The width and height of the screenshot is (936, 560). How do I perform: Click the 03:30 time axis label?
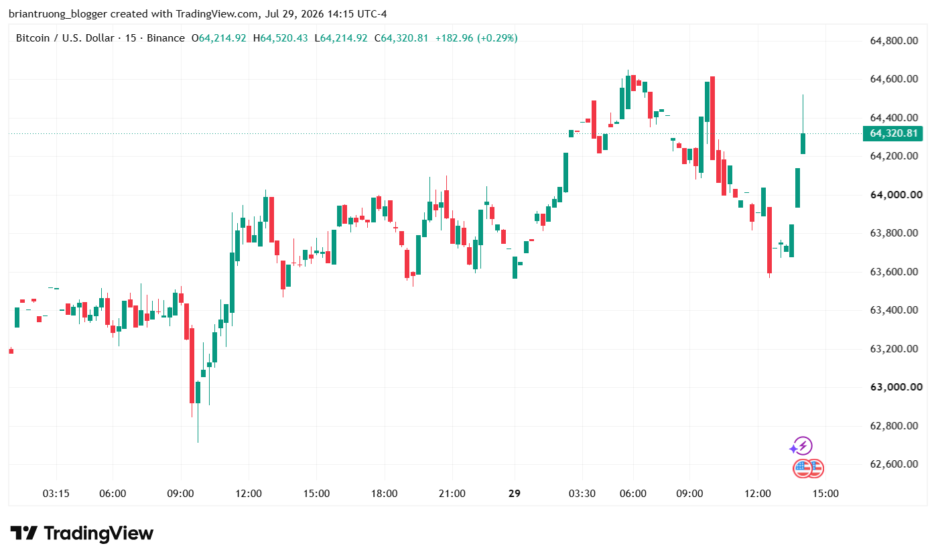pyautogui.click(x=582, y=494)
